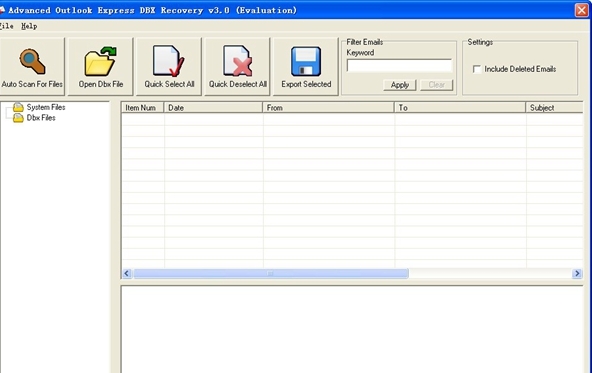Enable Include Deleted Emails
The width and height of the screenshot is (592, 373).
pyautogui.click(x=477, y=69)
